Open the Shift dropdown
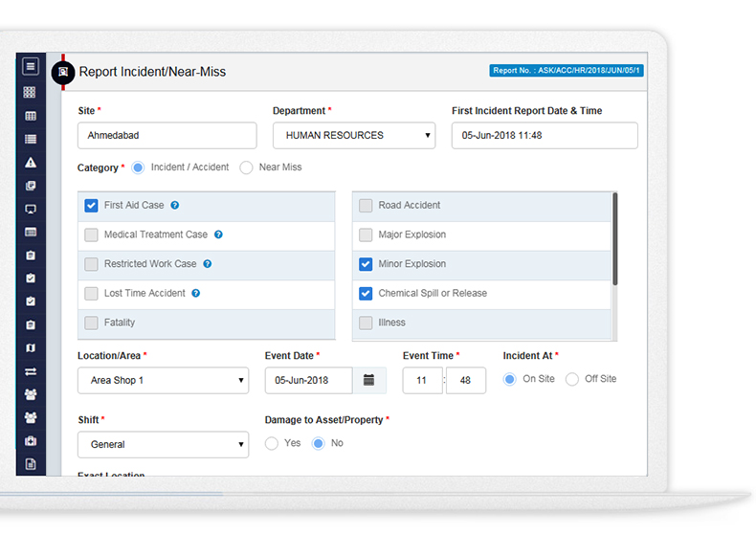Viewport: 756px width, 534px height. pos(163,445)
